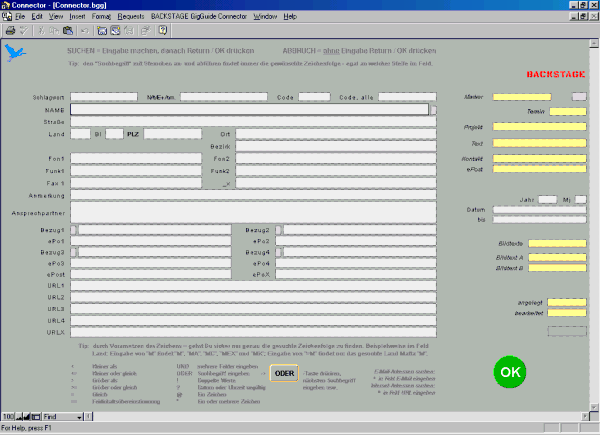Click the small gray button beside Marker
The width and height of the screenshot is (600, 435).
pyautogui.click(x=578, y=97)
